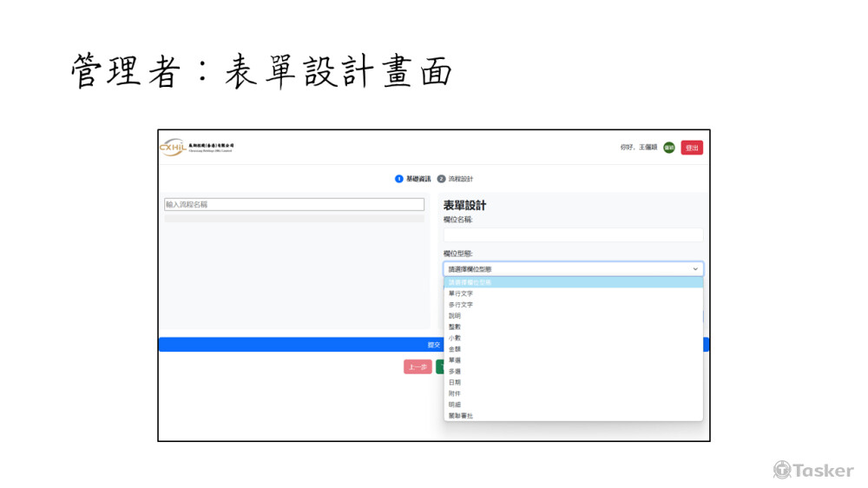Choose 附件 from the field type list
868x488 pixels.
point(573,393)
